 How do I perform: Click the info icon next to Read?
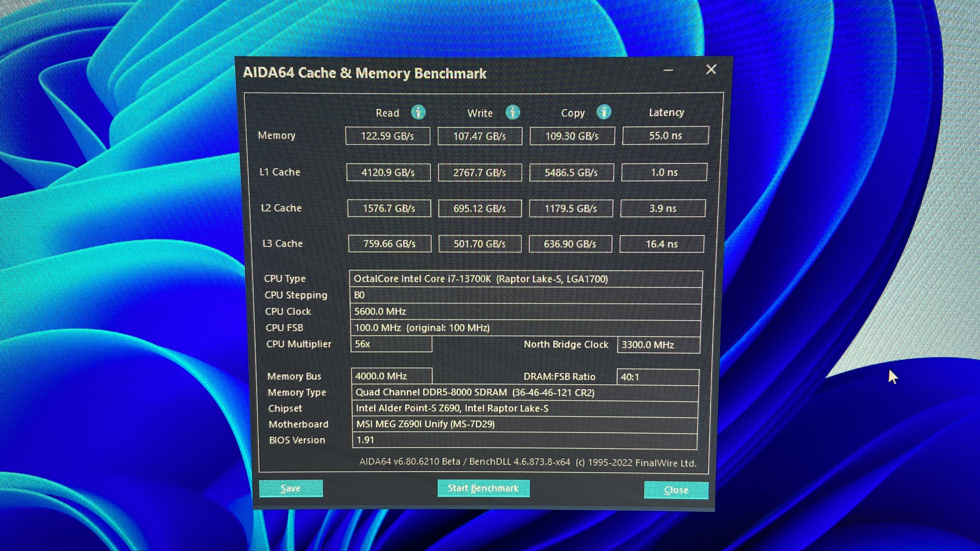click(x=419, y=112)
